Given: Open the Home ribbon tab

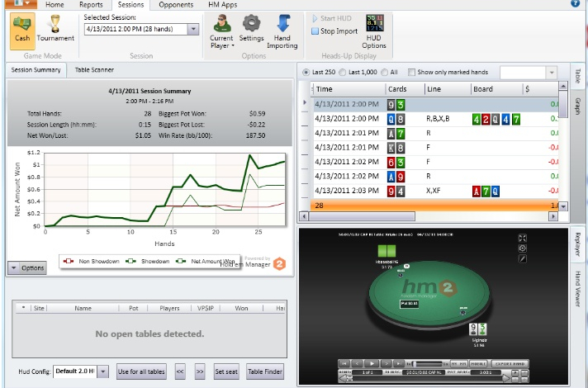Looking at the screenshot, I should tap(55, 4).
